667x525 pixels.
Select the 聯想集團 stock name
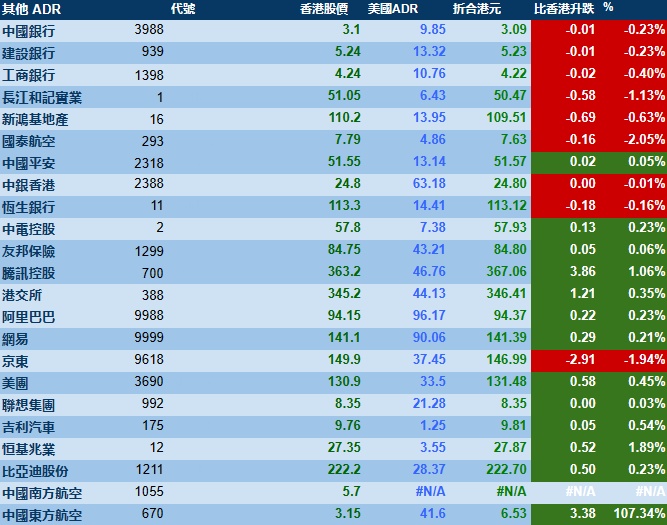pyautogui.click(x=29, y=405)
